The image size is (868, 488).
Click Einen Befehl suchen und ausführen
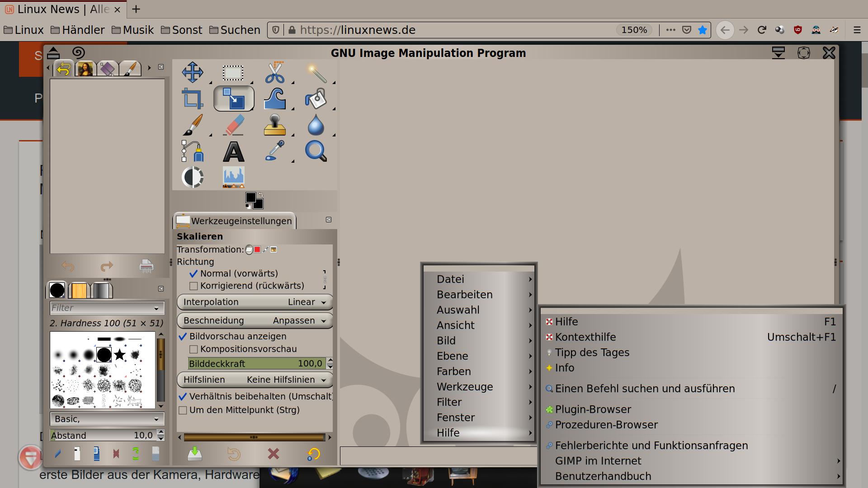click(691, 389)
